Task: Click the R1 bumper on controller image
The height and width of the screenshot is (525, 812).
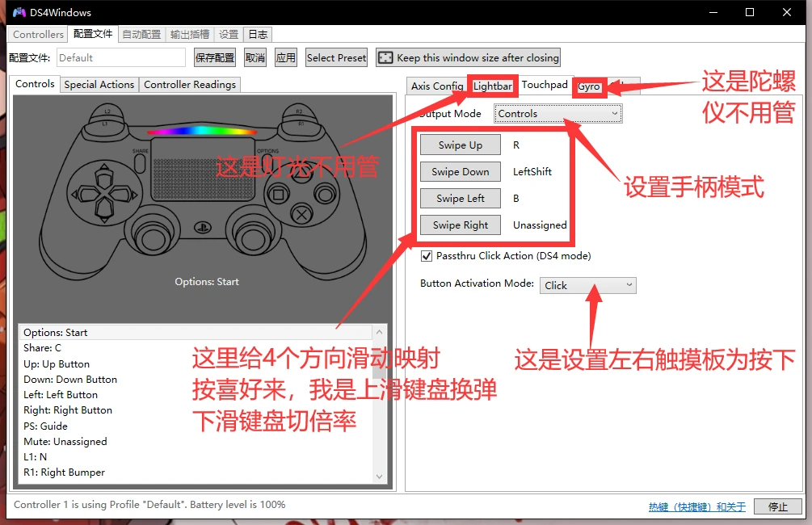Action: pyautogui.click(x=301, y=124)
